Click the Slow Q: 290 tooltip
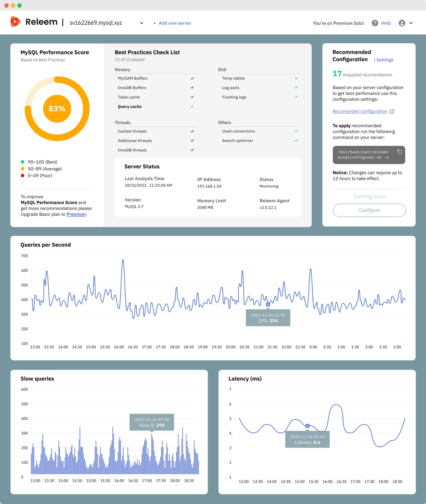Image resolution: width=426 pixels, height=504 pixels. pyautogui.click(x=152, y=422)
